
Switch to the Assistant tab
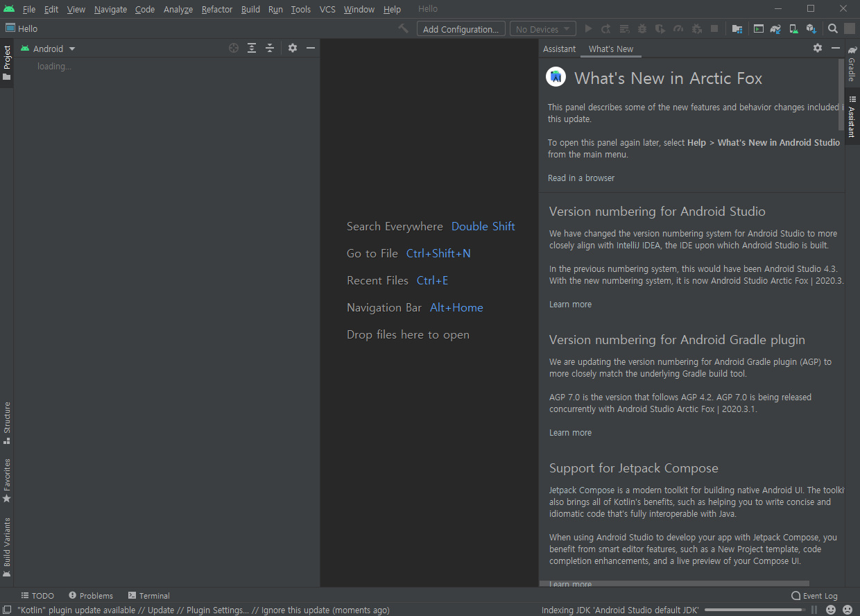click(559, 49)
